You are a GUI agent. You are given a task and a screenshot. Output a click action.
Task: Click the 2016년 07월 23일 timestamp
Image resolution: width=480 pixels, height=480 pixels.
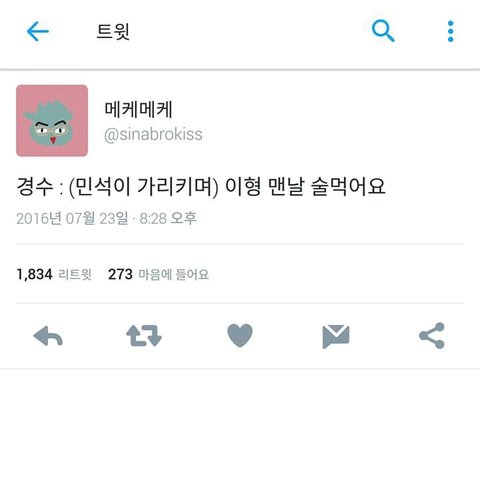coord(72,219)
